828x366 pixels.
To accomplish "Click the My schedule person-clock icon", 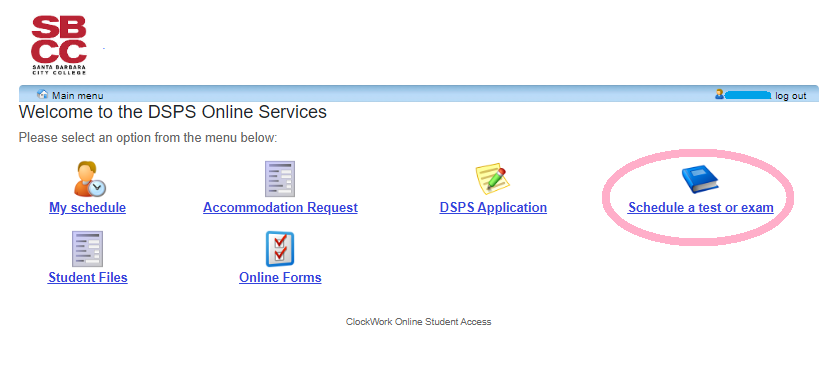I will [x=89, y=179].
